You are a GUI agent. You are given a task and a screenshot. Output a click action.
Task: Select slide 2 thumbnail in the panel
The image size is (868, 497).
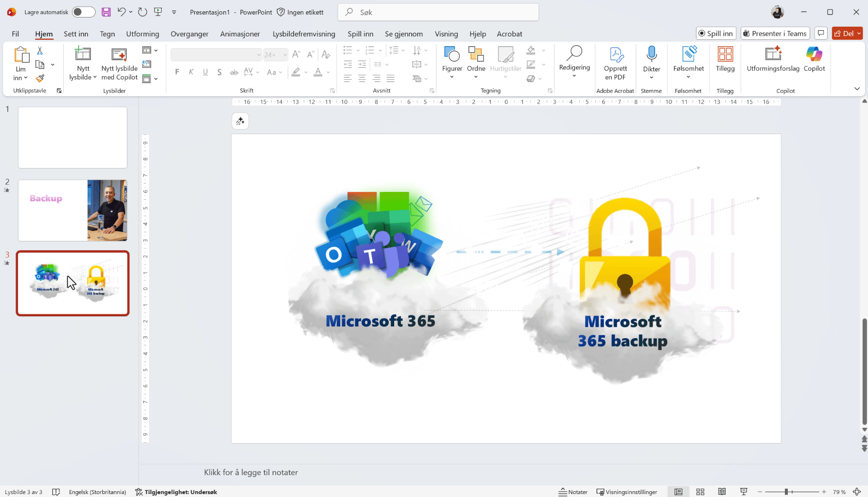72,210
